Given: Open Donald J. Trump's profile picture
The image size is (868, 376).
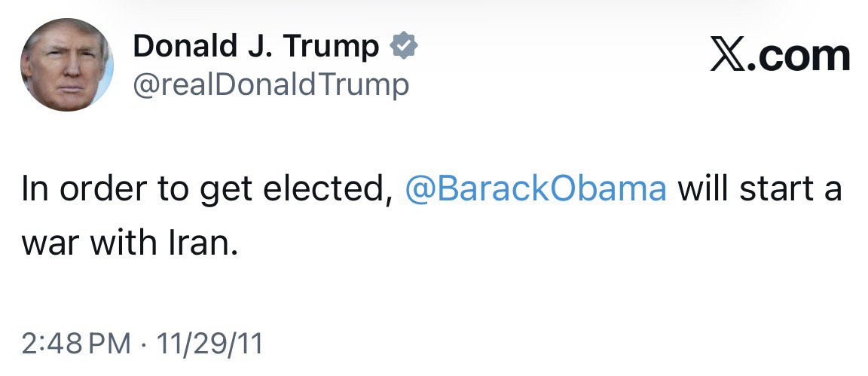Looking at the screenshot, I should [66, 66].
